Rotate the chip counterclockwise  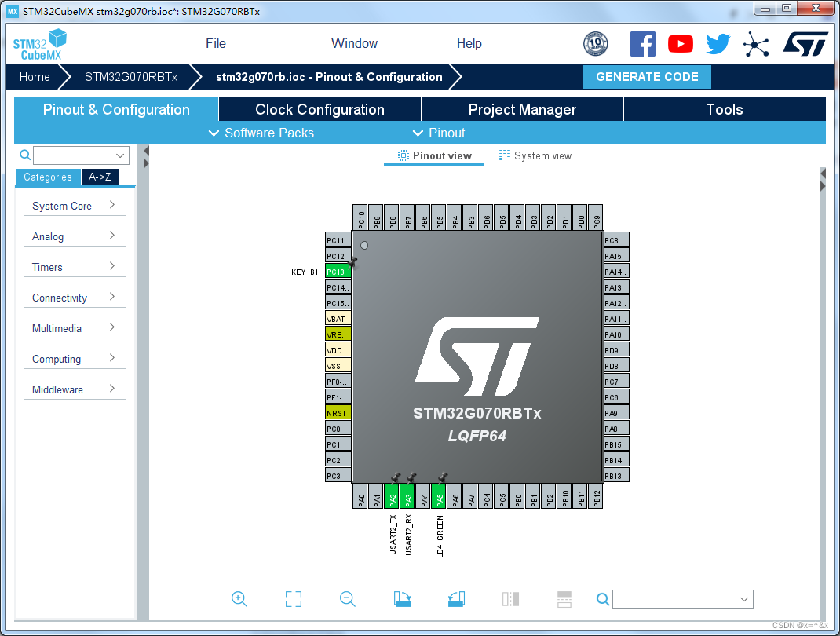(456, 598)
